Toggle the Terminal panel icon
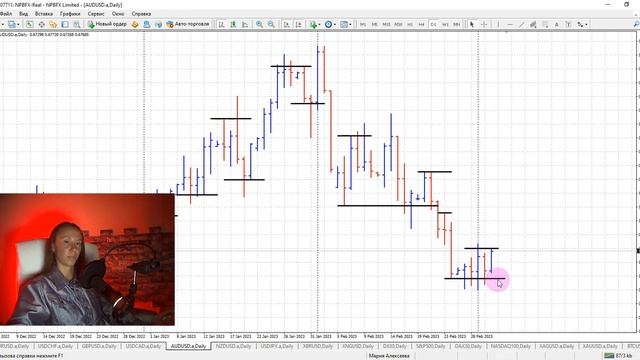This screenshot has height=360, width=640. pos(65,24)
